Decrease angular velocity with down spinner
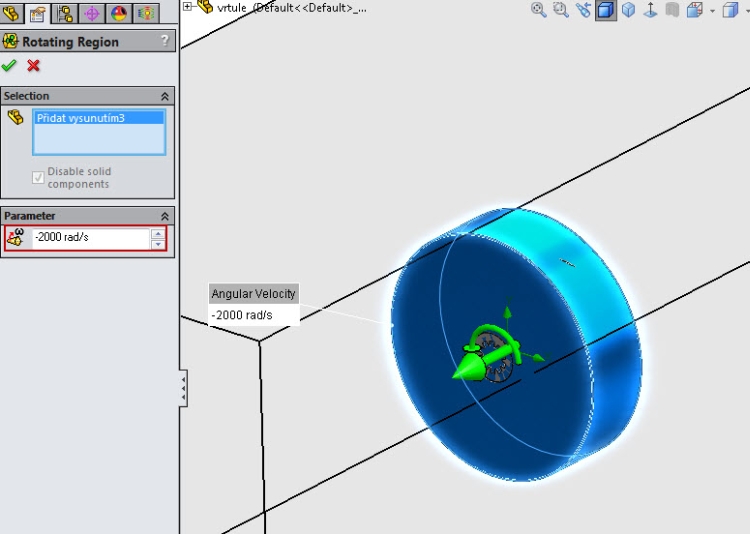Screen dimensions: 750x534 click(x=158, y=245)
